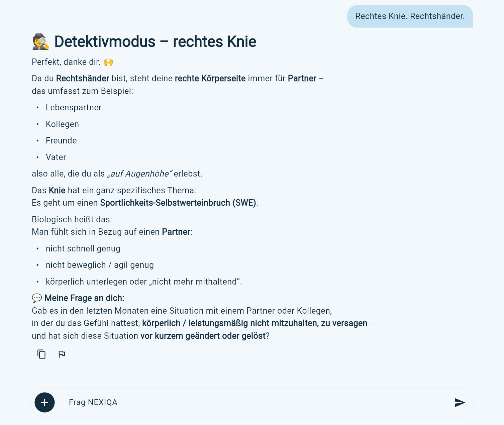
Task: Select the list entry 'nicht schnell genug'
Action: point(83,248)
